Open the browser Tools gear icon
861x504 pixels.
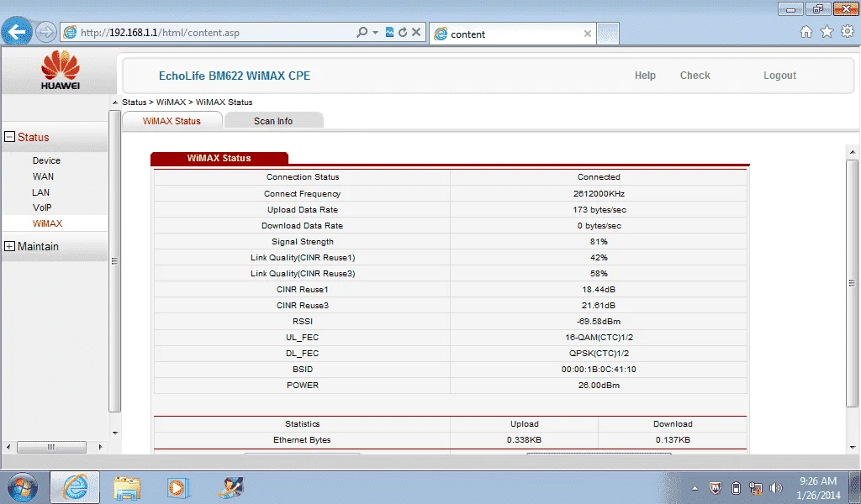[848, 32]
